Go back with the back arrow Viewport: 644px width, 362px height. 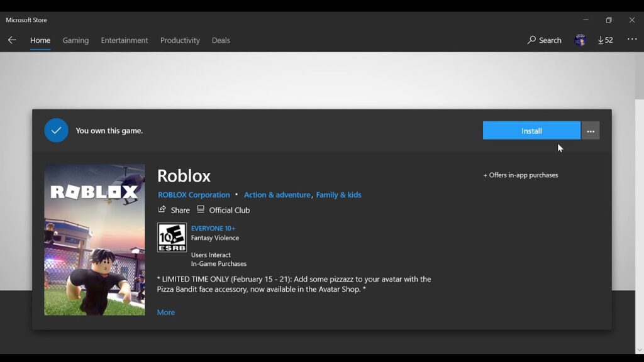12,40
